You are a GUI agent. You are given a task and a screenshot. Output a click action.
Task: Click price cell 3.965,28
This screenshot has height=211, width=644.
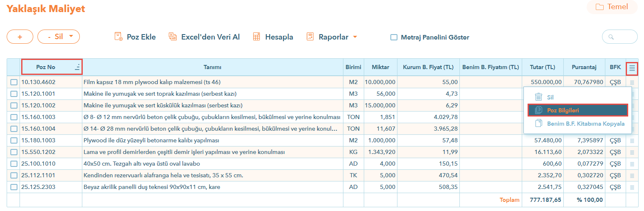tap(428, 129)
